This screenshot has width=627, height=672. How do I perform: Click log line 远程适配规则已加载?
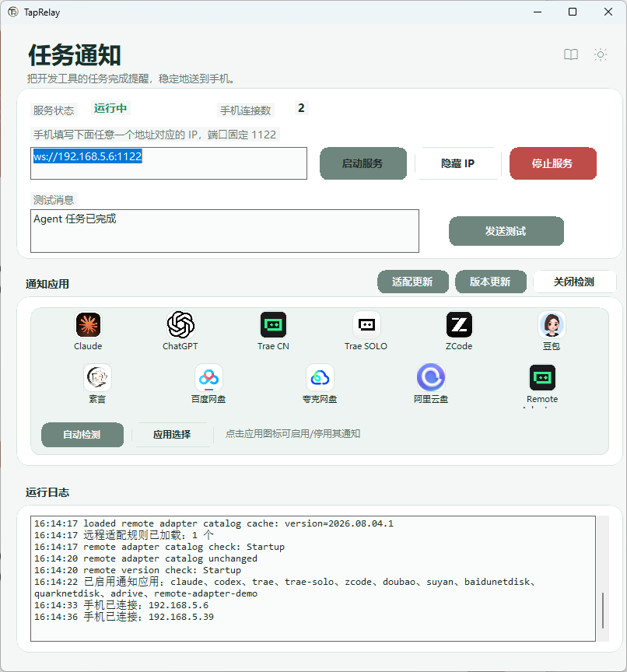pos(124,535)
